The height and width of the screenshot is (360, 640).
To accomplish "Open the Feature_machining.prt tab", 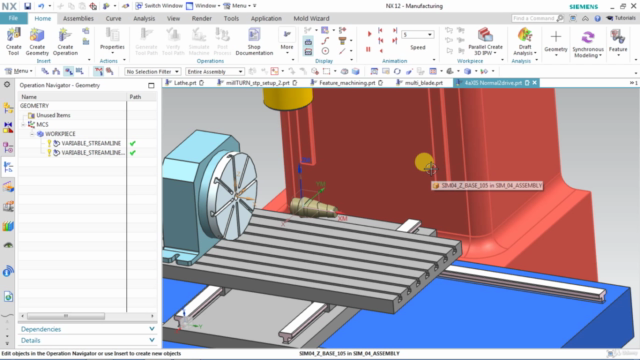I will point(347,83).
